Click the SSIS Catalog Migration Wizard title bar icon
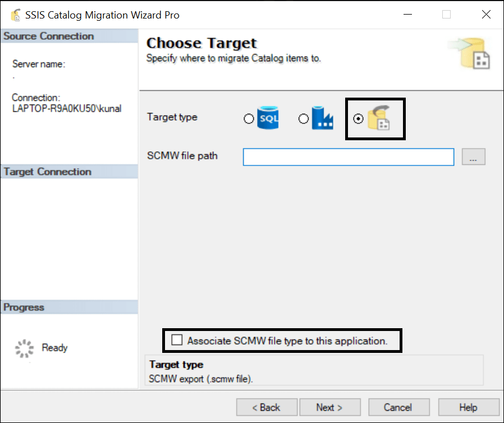Image resolution: width=504 pixels, height=423 pixels. (14, 14)
